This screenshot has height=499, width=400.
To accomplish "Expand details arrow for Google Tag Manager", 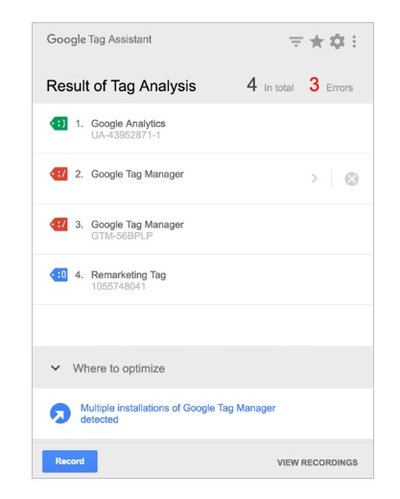I will (x=314, y=179).
